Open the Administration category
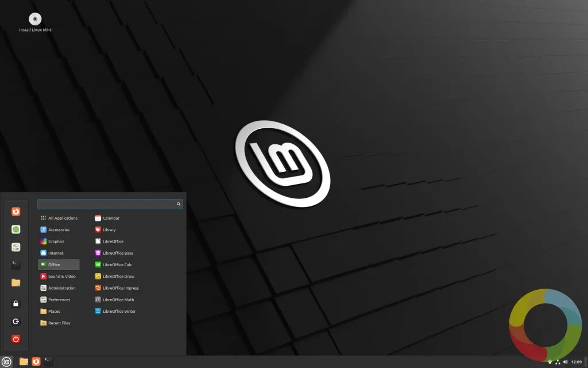588x368 pixels. pyautogui.click(x=59, y=288)
